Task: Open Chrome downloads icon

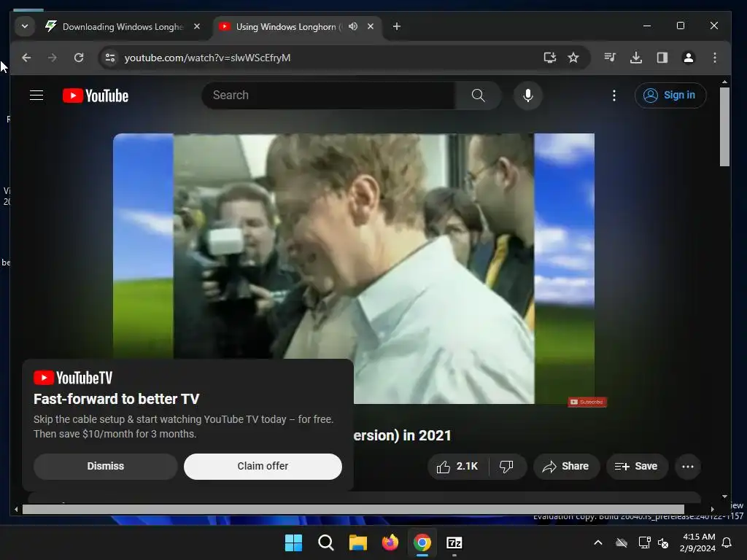Action: (636, 58)
